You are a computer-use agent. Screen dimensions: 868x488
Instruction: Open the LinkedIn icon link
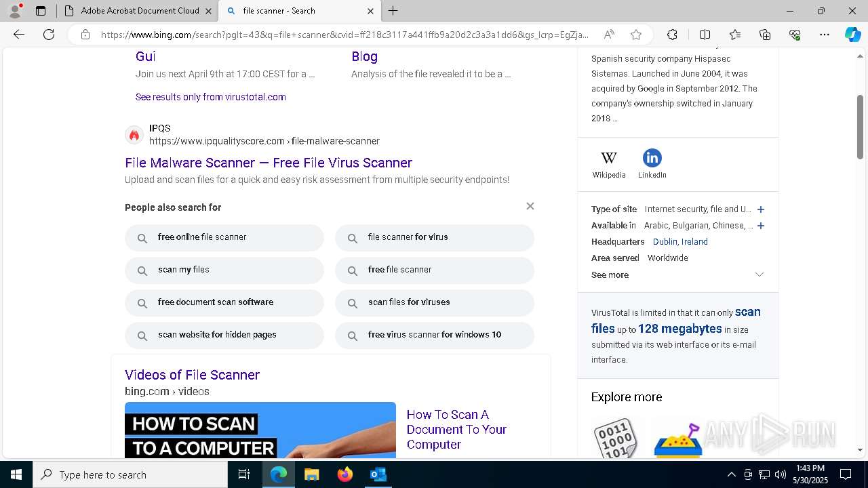(x=652, y=164)
